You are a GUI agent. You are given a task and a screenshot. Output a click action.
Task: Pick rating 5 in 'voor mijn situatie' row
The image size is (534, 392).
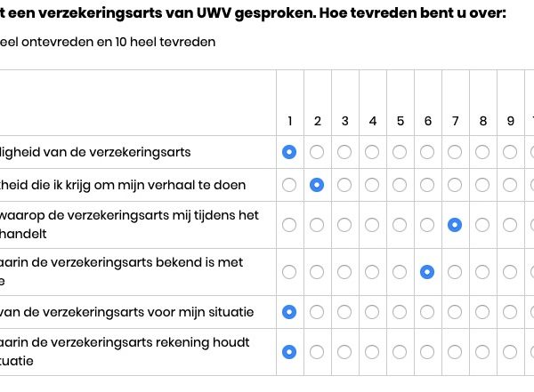click(x=400, y=312)
